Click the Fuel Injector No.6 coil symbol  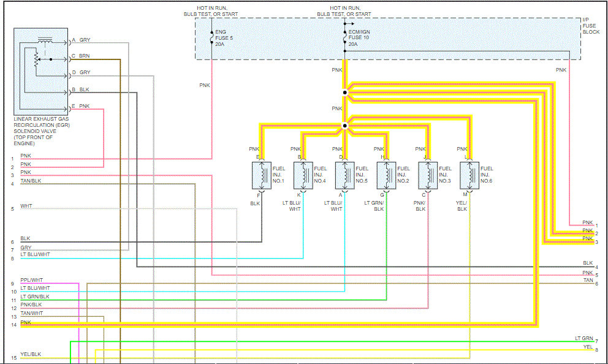[469, 175]
